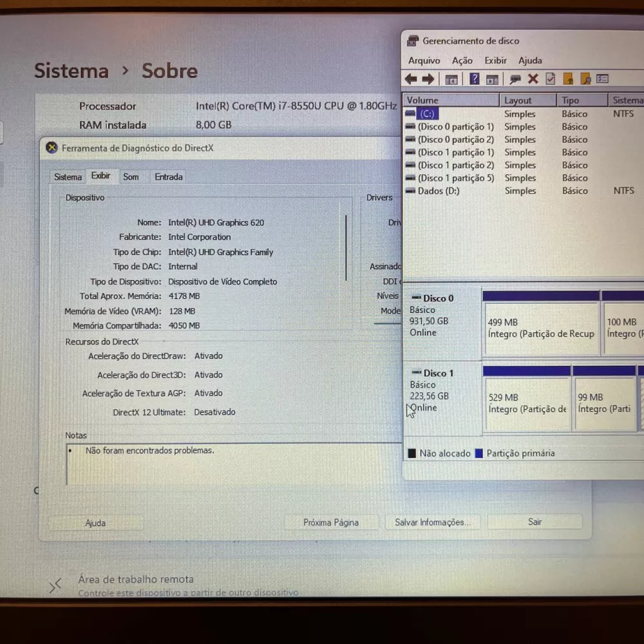Click the red X delete icon
The height and width of the screenshot is (644, 644).
[533, 79]
